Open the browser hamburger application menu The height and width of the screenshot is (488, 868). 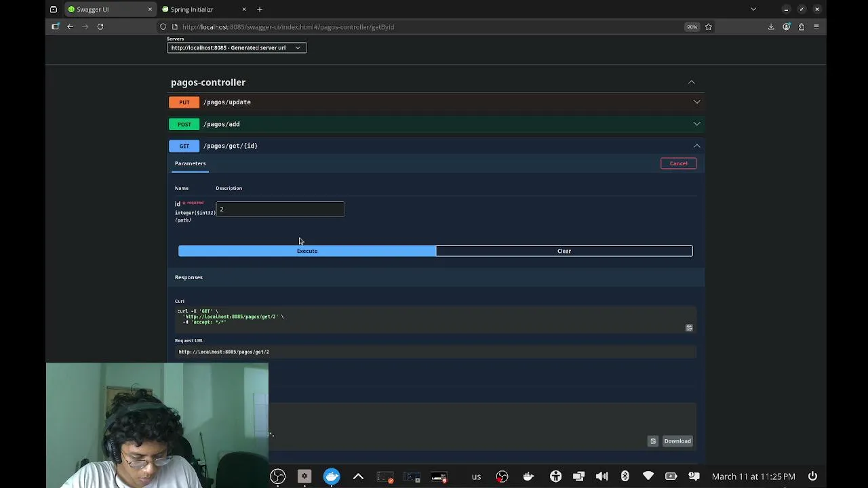816,27
